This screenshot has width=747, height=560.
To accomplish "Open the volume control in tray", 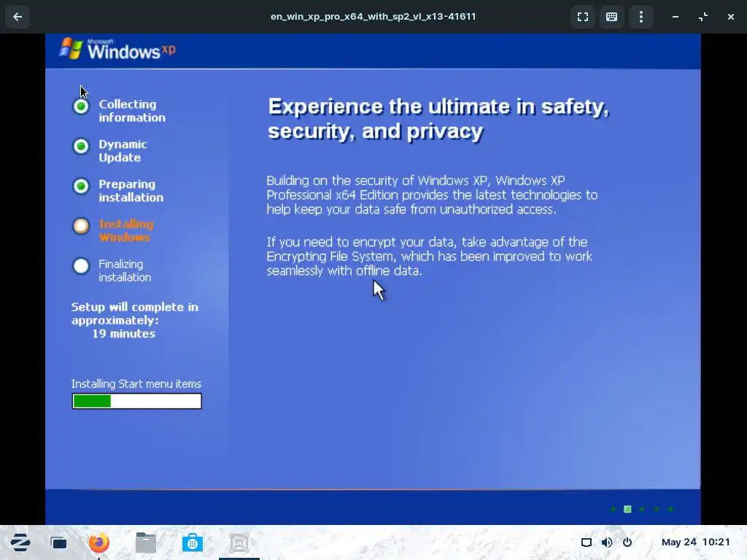I will (607, 542).
